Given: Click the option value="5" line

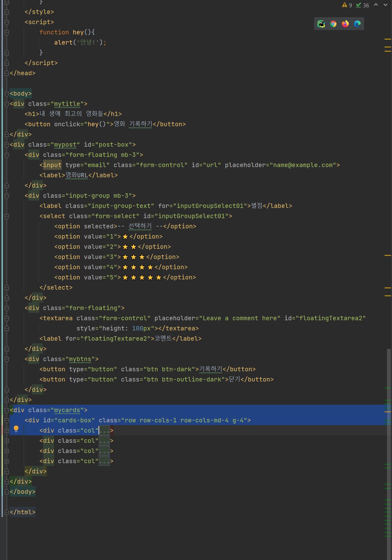Looking at the screenshot, I should (x=125, y=277).
